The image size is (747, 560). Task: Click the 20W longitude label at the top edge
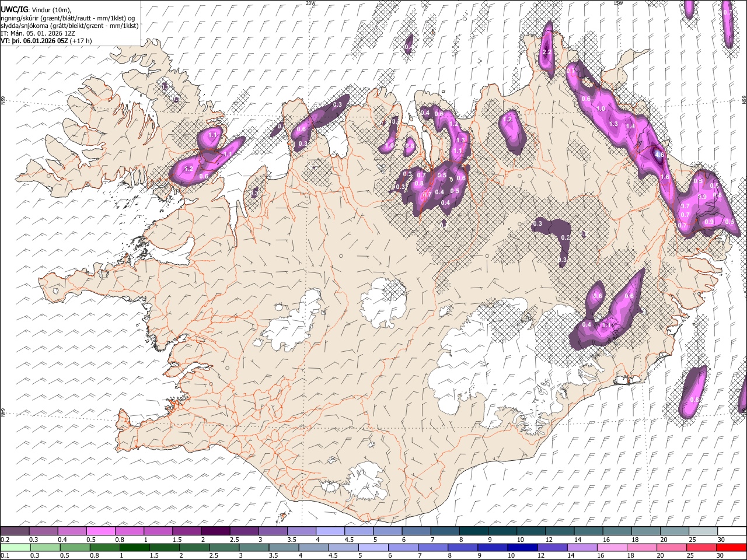click(x=310, y=3)
